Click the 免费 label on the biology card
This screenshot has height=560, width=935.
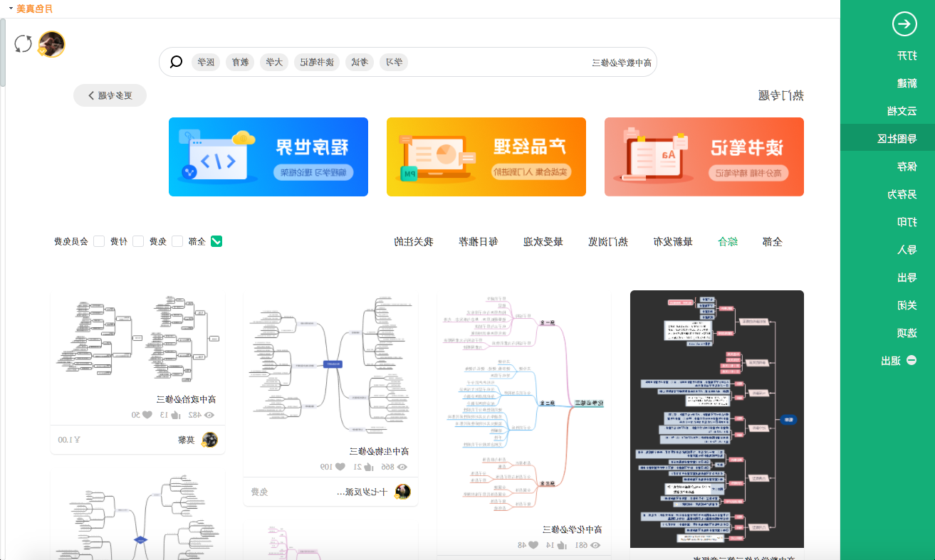260,492
